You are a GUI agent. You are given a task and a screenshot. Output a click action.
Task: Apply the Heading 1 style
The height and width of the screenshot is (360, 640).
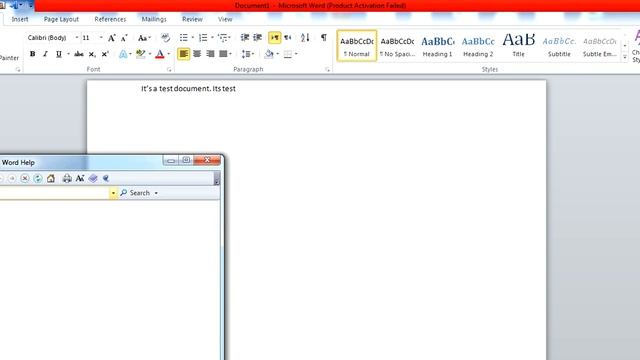438,46
